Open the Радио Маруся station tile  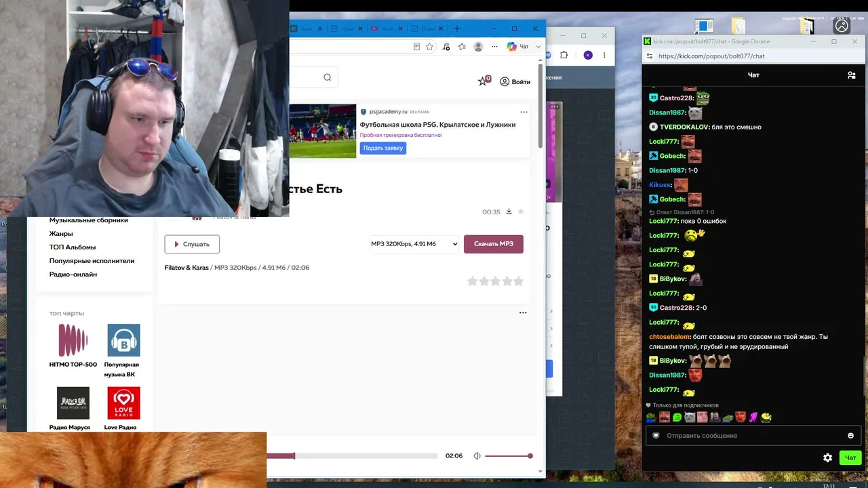tap(73, 409)
